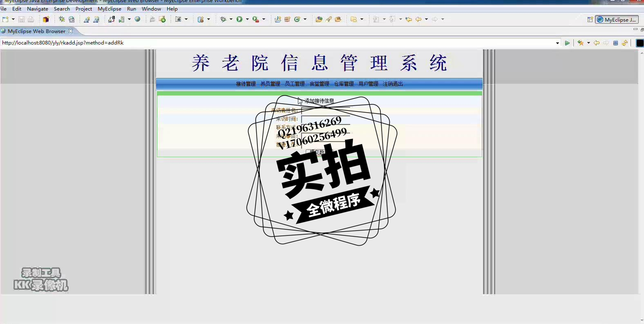Open the Run menu
Viewport: 644px width, 324px height.
132,9
